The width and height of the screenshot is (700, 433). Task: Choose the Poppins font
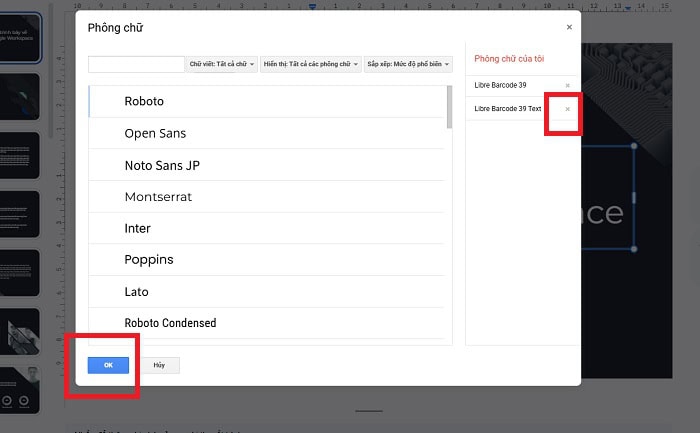pyautogui.click(x=149, y=260)
